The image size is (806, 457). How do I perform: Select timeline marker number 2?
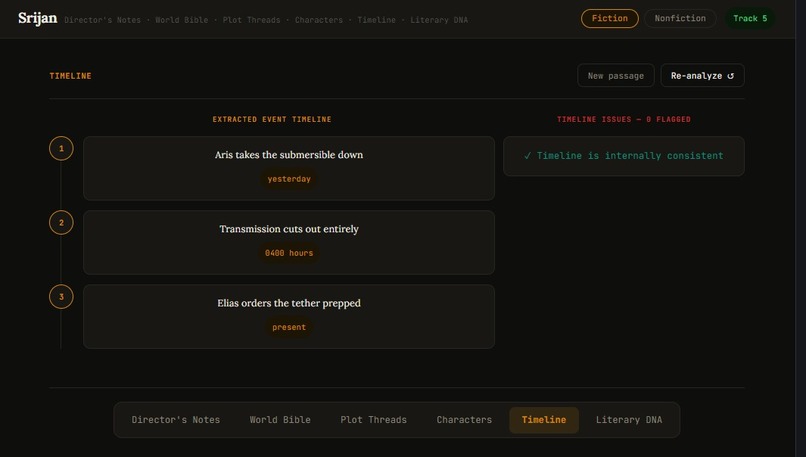click(61, 223)
